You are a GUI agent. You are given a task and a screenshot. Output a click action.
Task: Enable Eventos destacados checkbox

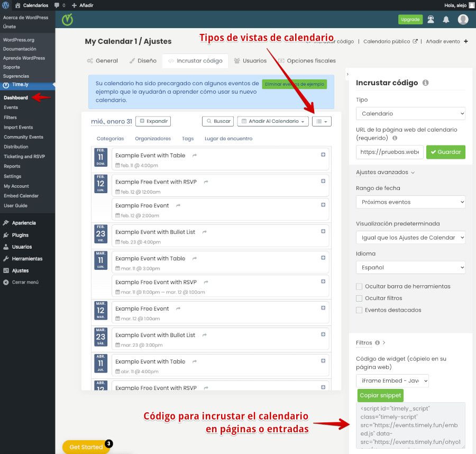359,310
